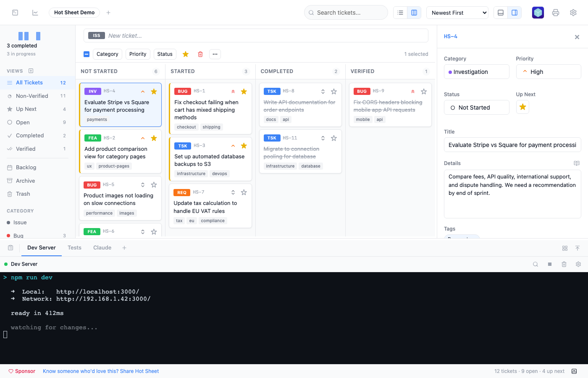Switch to the Claude drawer tab
Screen dimensions: 588x378
click(x=102, y=248)
